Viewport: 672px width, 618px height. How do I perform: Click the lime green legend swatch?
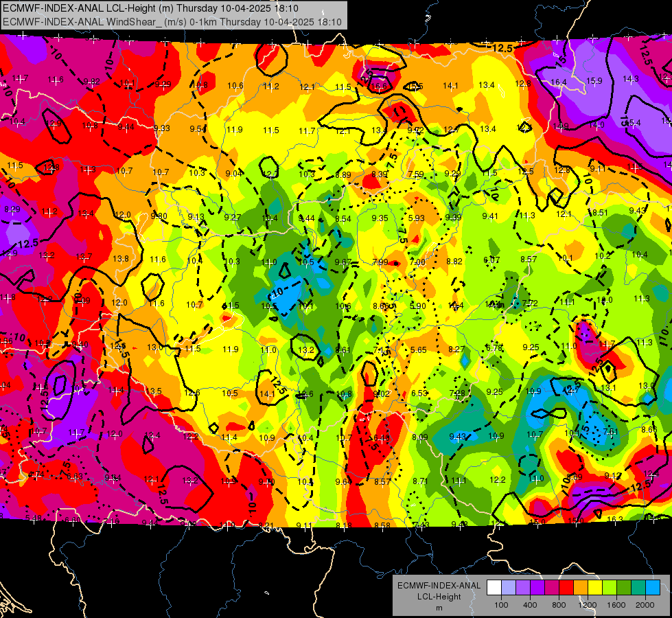pos(610,588)
